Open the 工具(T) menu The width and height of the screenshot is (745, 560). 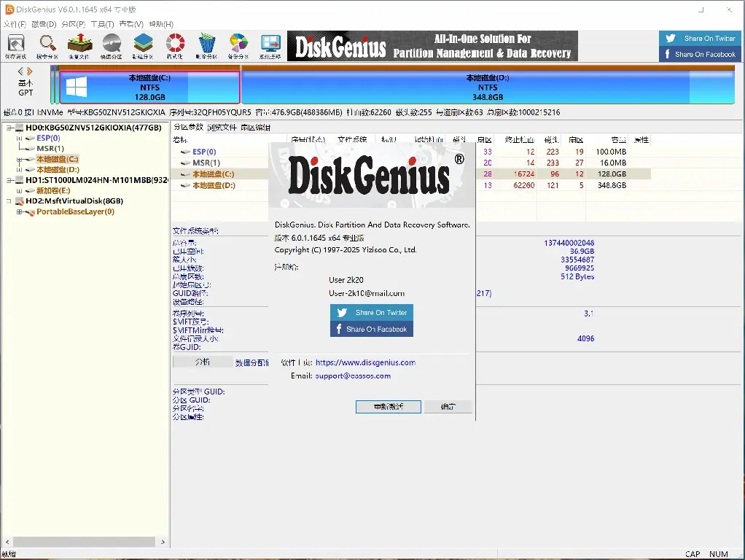coord(102,24)
